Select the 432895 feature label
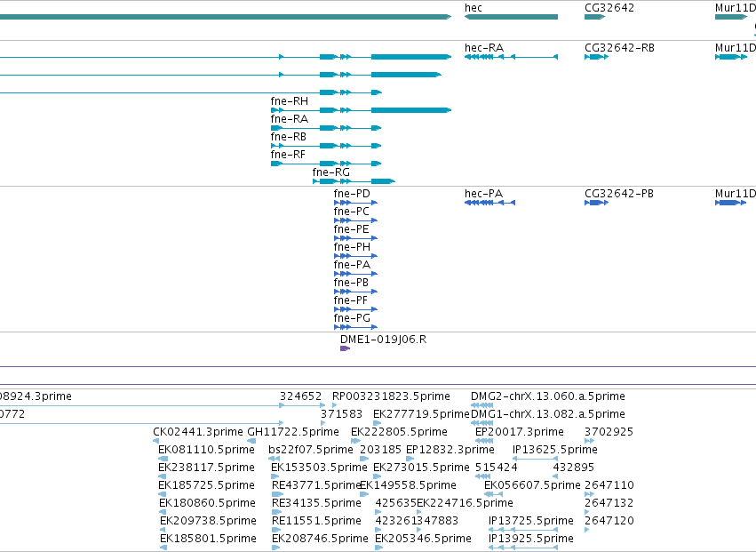Screen dimensions: 756x552 574,468
